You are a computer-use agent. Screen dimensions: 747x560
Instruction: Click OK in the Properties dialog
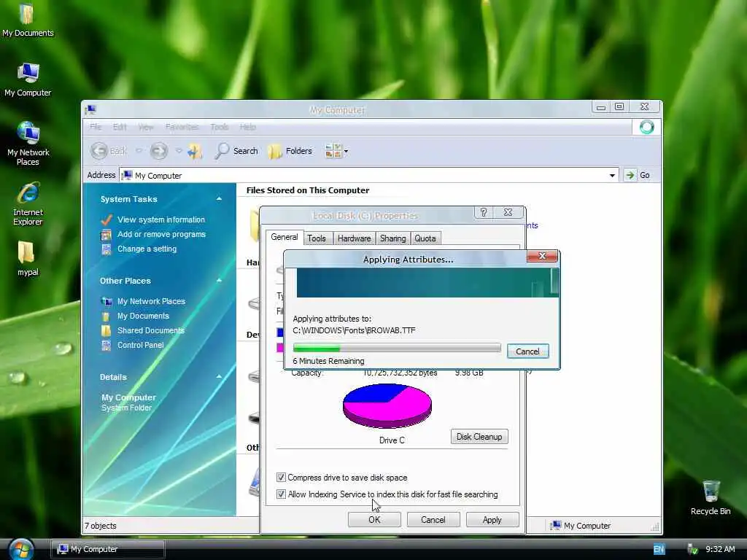[374, 519]
